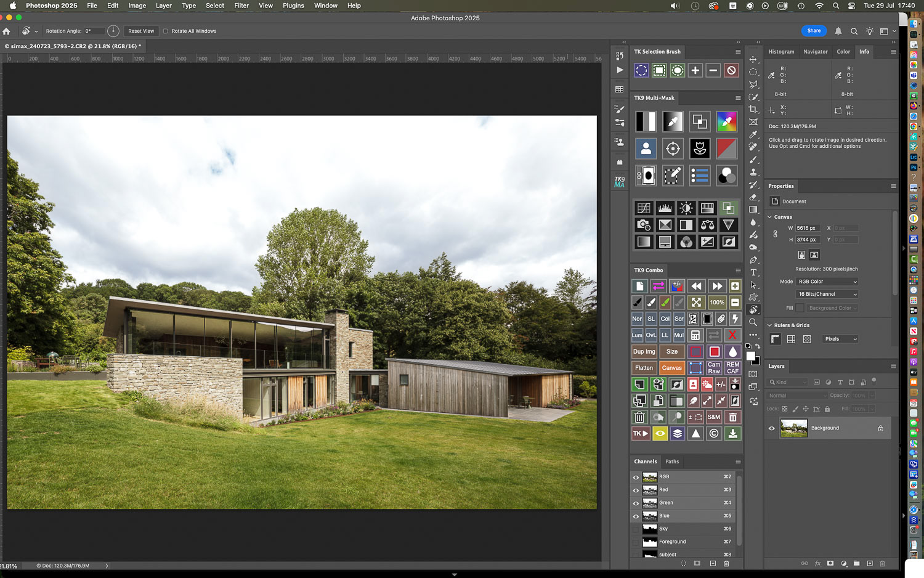This screenshot has height=578, width=924.
Task: Select the Elliptical Marquee tool
Action: (x=753, y=72)
